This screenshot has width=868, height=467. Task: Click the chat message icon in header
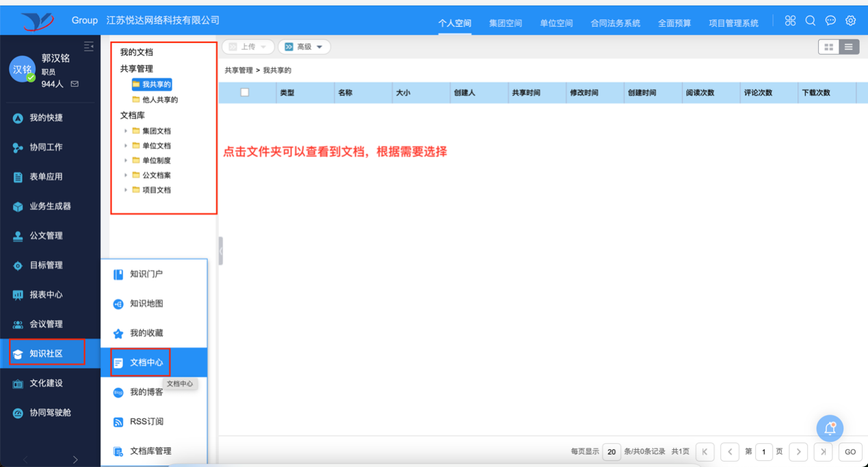click(x=830, y=21)
